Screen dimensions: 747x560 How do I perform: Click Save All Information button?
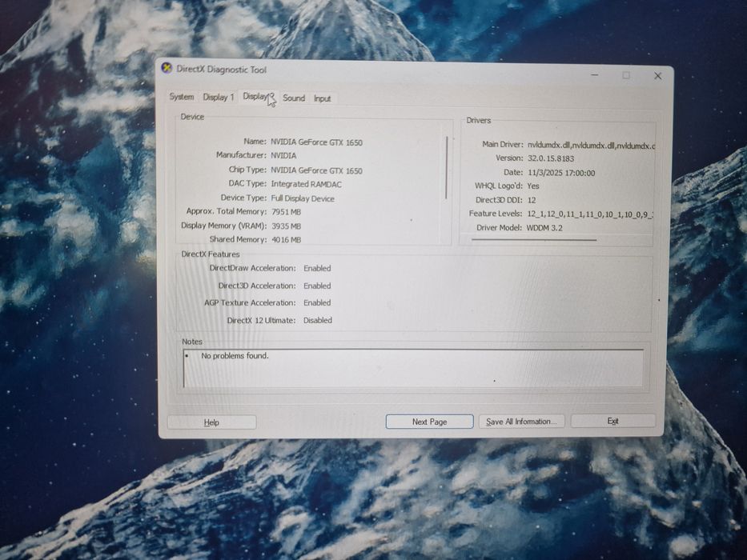[520, 422]
